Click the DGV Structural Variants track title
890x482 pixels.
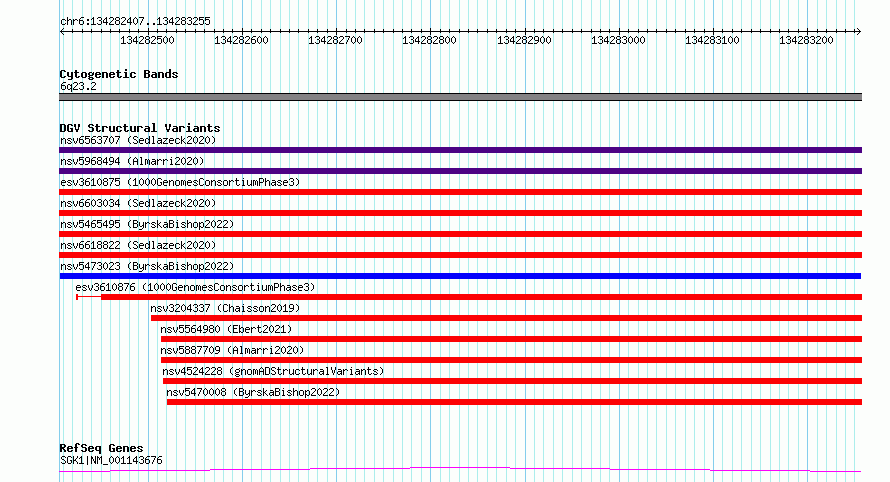point(140,128)
